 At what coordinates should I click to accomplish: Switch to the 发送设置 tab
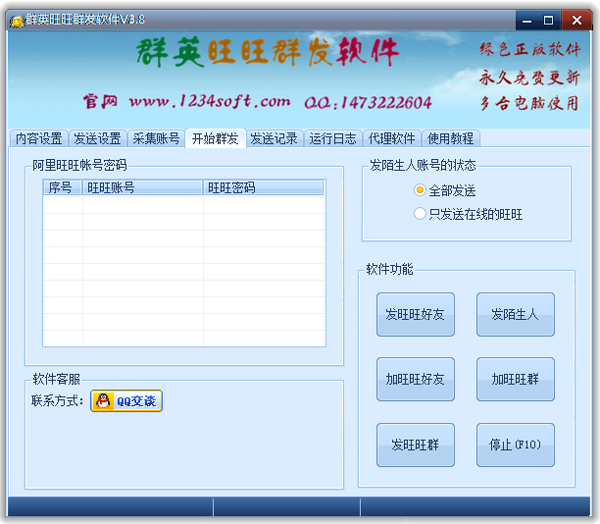click(97, 139)
